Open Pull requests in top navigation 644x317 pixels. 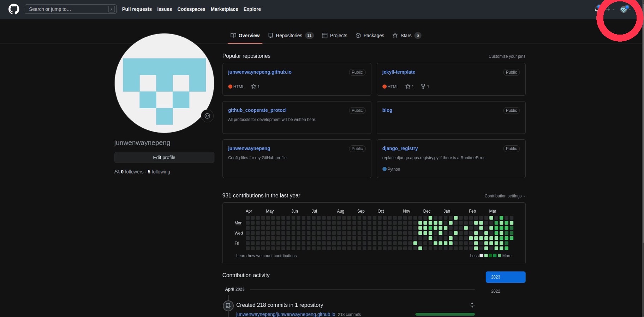click(137, 9)
